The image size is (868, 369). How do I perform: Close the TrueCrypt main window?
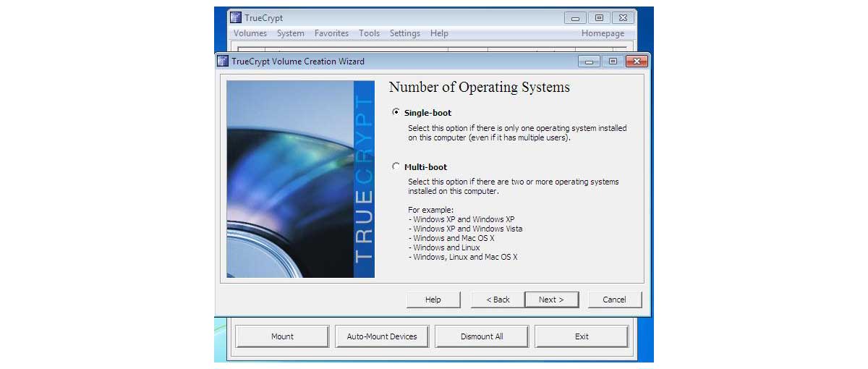coord(623,17)
